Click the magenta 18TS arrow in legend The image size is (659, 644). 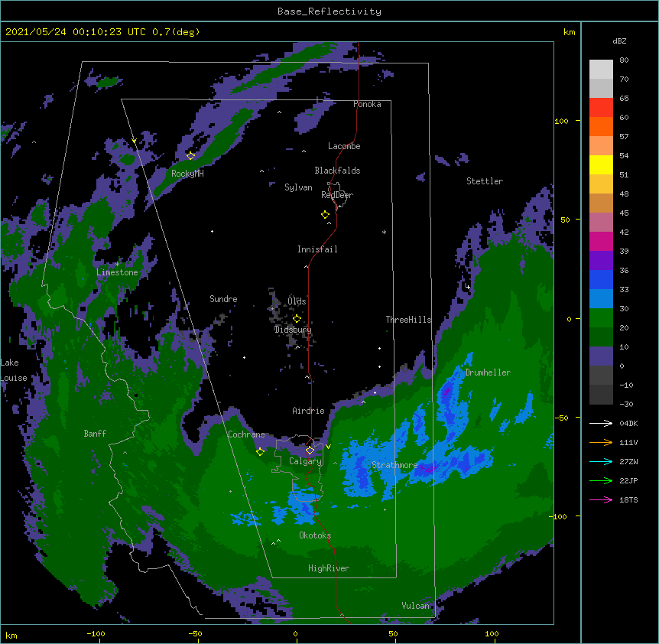pyautogui.click(x=601, y=499)
